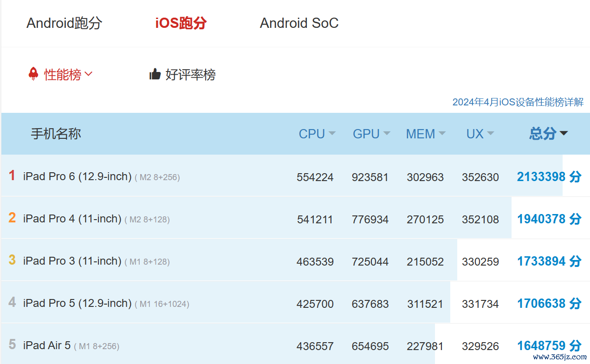Click total score 1940378 分

tap(549, 219)
